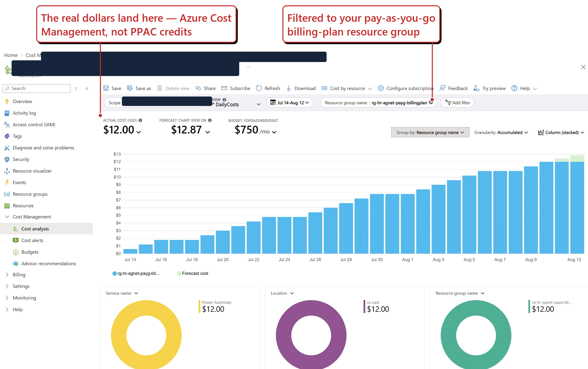Click in the sidebar Search field
The height and width of the screenshot is (369, 588).
(37, 88)
